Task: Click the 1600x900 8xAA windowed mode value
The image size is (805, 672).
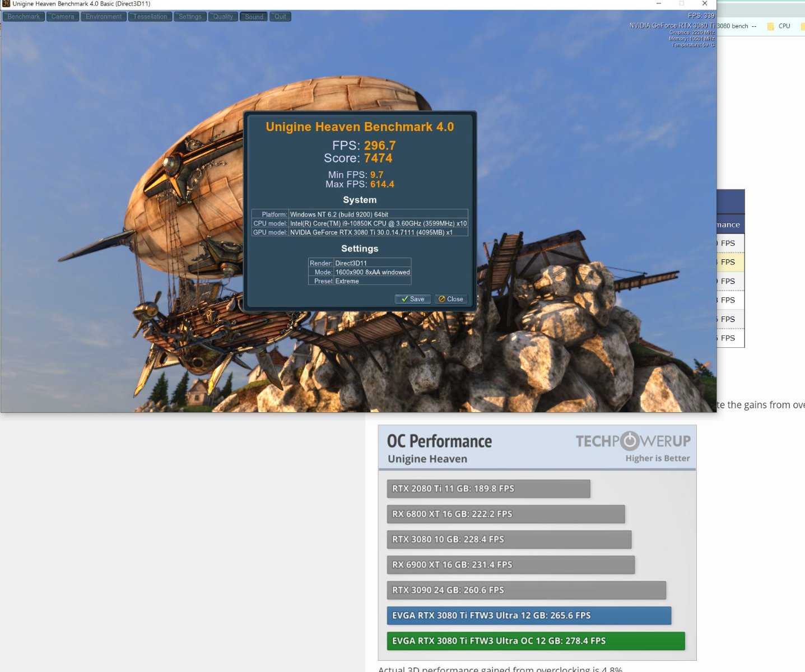Action: tap(373, 272)
